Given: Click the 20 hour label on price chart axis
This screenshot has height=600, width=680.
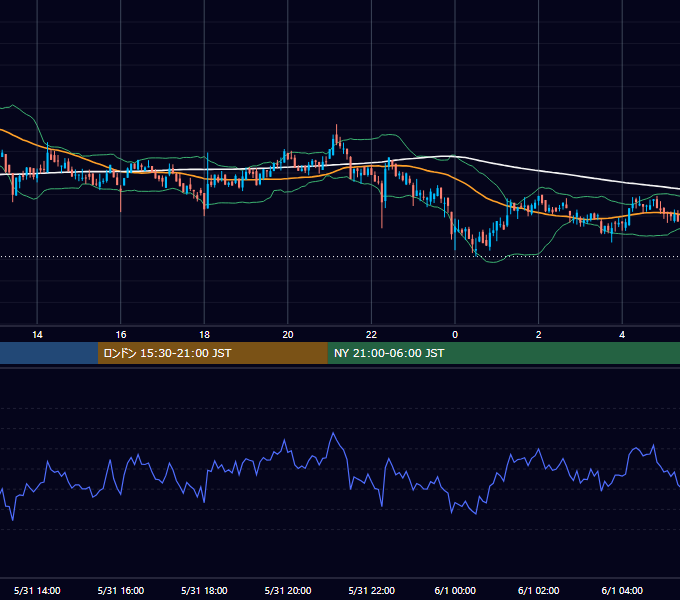Looking at the screenshot, I should coord(288,335).
